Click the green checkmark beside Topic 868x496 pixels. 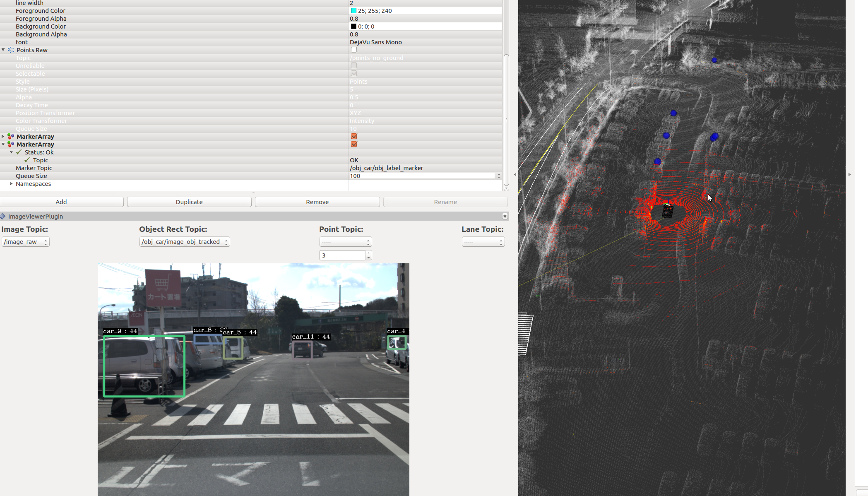tap(27, 160)
